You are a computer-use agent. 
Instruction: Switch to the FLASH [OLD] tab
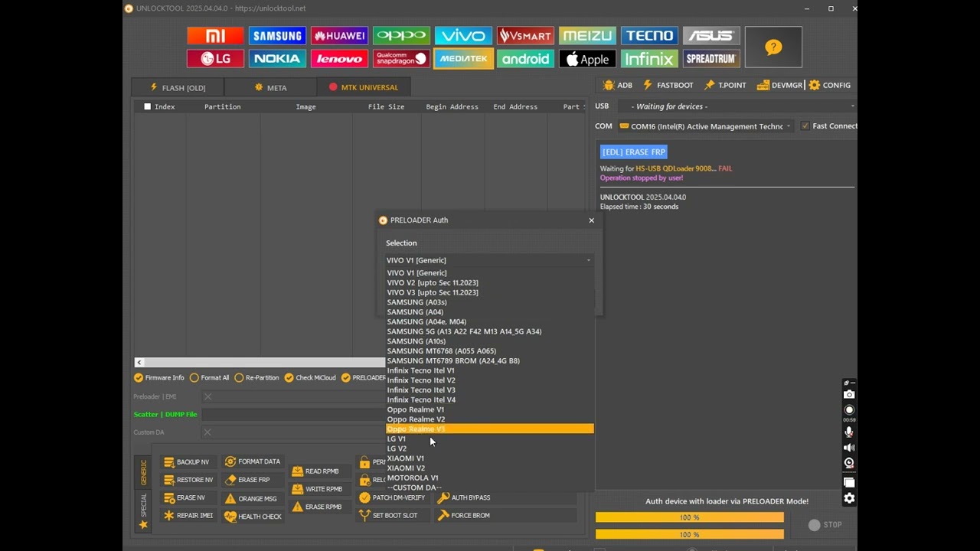click(178, 87)
